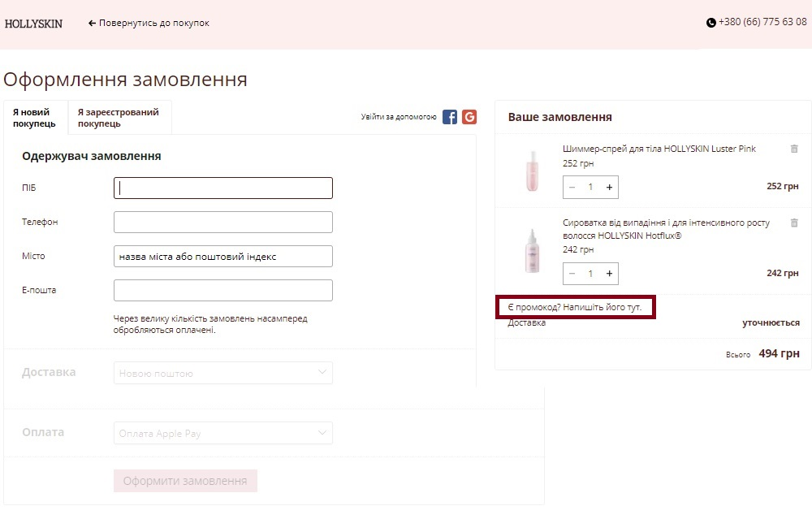The image size is (812, 519).
Task: Open the 'Оплата Apple Pay' payment dropdown
Action: pyautogui.click(x=223, y=433)
